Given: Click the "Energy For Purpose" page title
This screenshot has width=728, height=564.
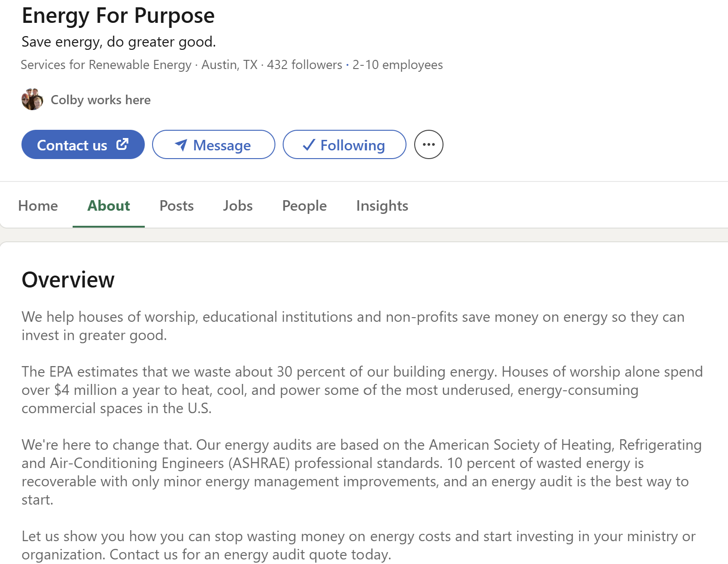Looking at the screenshot, I should [118, 16].
